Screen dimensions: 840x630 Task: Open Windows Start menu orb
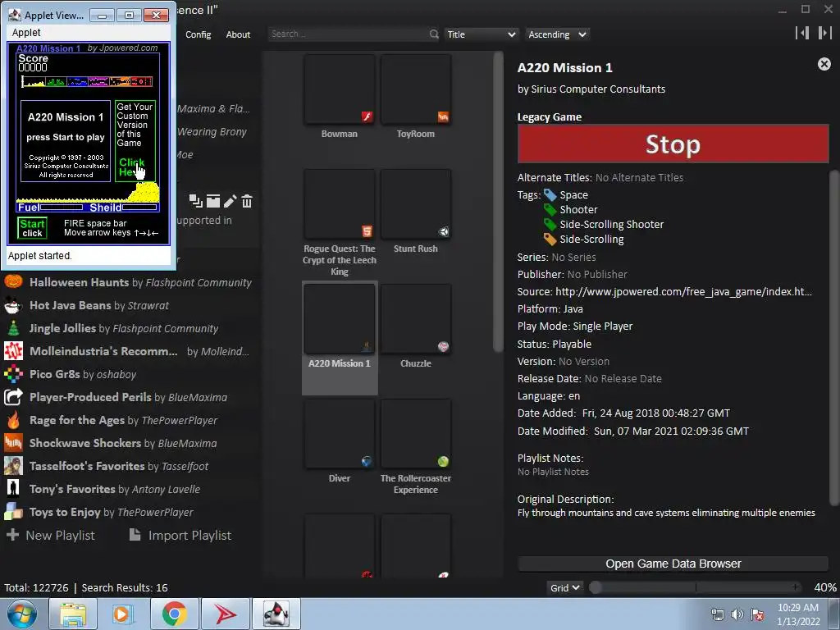pyautogui.click(x=22, y=614)
